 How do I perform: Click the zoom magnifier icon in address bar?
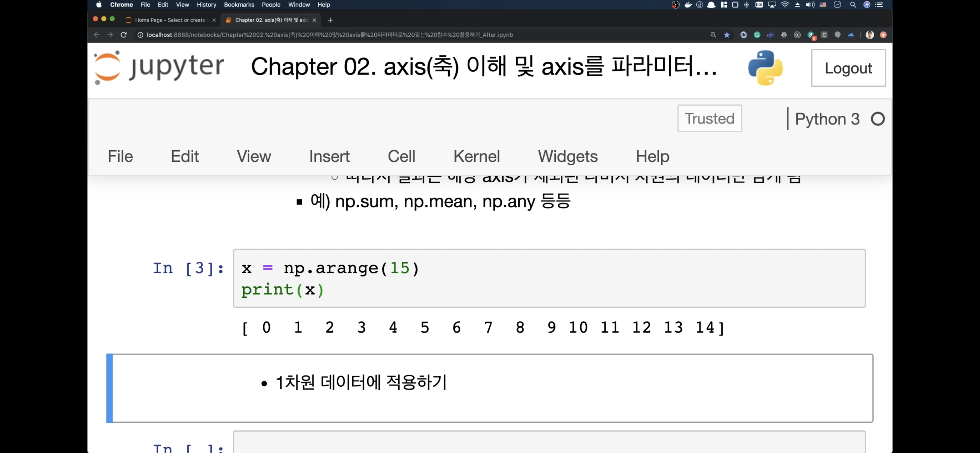coord(713,35)
